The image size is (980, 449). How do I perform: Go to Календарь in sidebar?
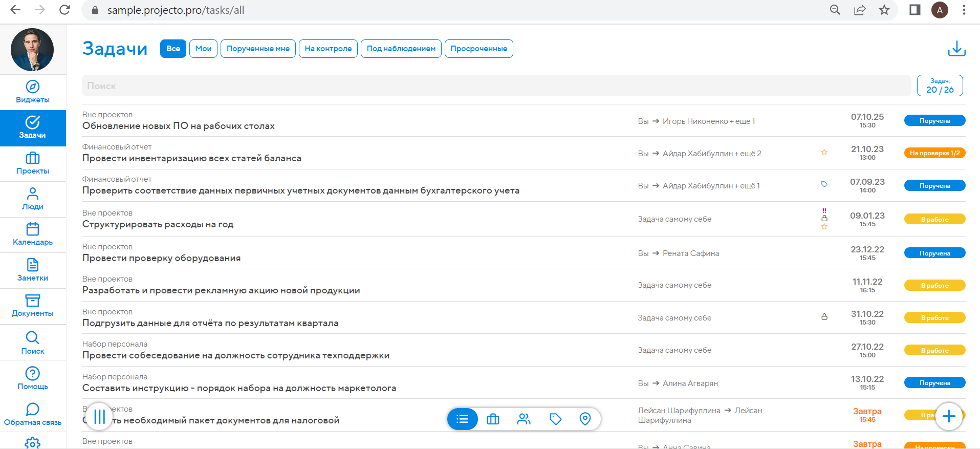[33, 235]
